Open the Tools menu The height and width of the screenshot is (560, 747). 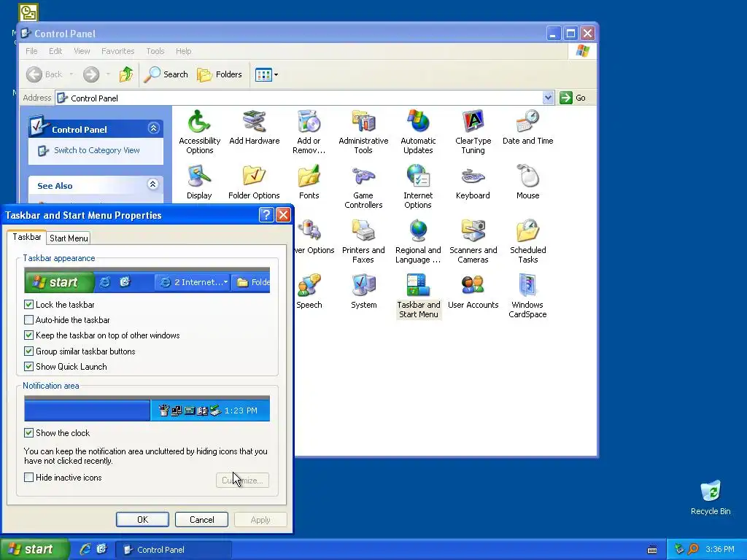coord(155,51)
